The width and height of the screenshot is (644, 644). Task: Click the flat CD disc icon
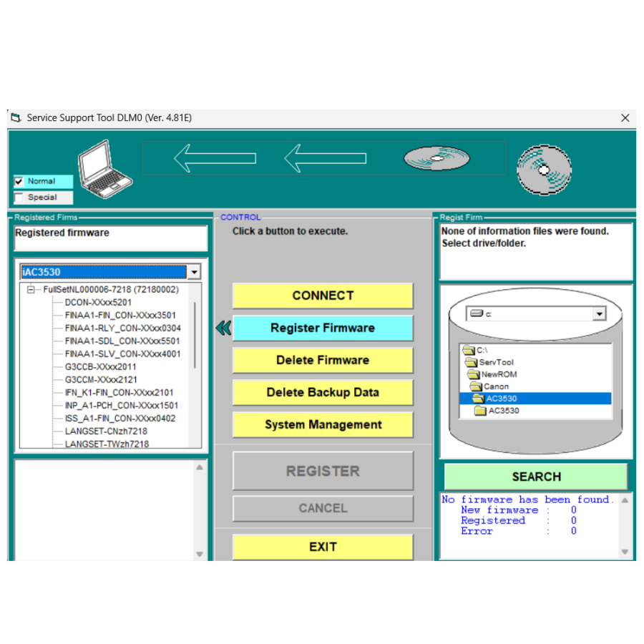[436, 158]
